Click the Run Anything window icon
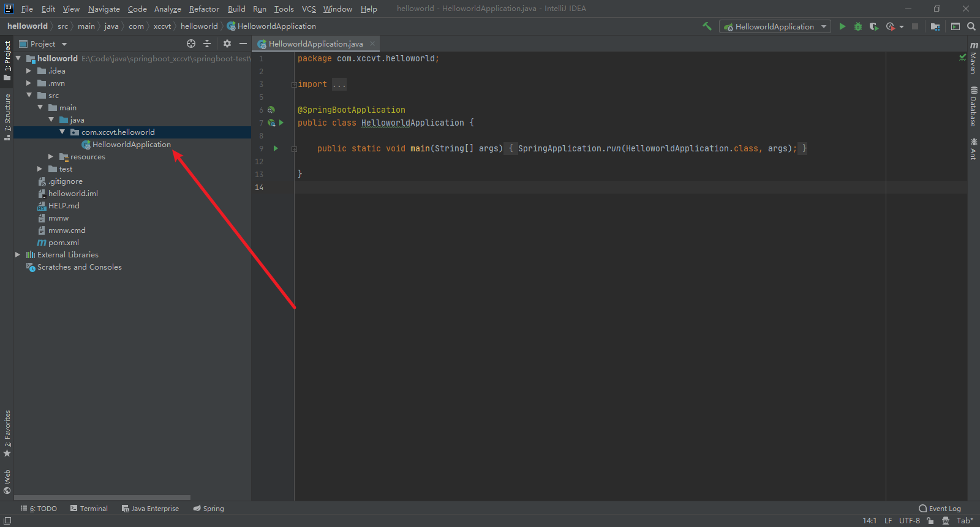The image size is (980, 527). (956, 26)
